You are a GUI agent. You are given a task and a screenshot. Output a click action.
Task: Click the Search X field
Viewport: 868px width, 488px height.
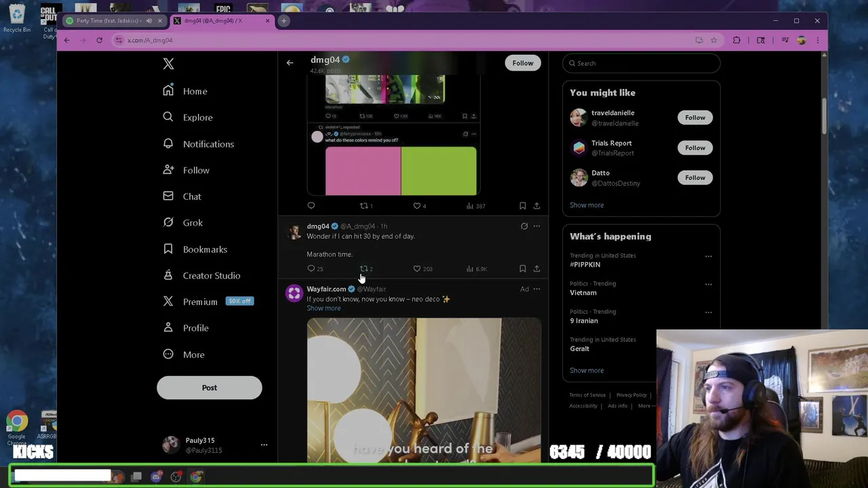[641, 63]
